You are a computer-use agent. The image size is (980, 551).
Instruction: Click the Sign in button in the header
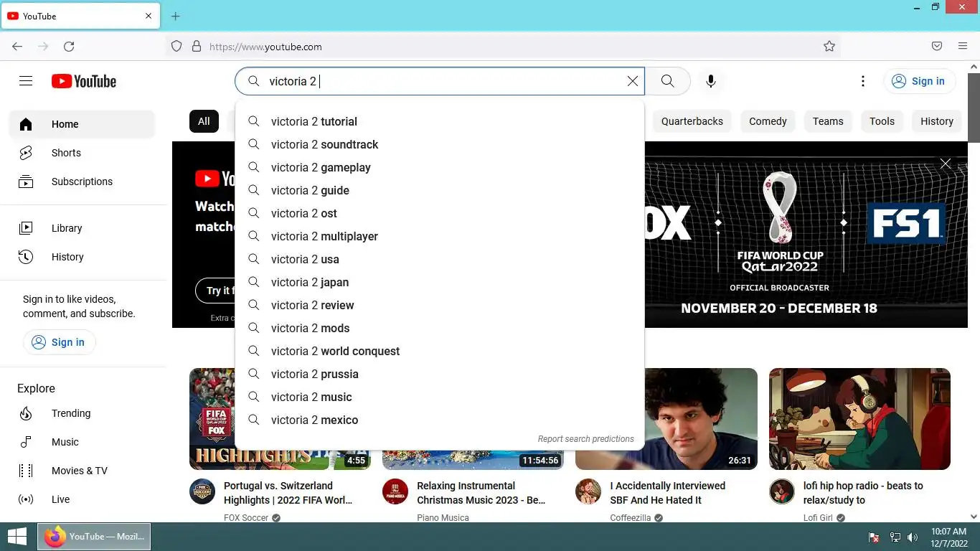[x=919, y=81]
